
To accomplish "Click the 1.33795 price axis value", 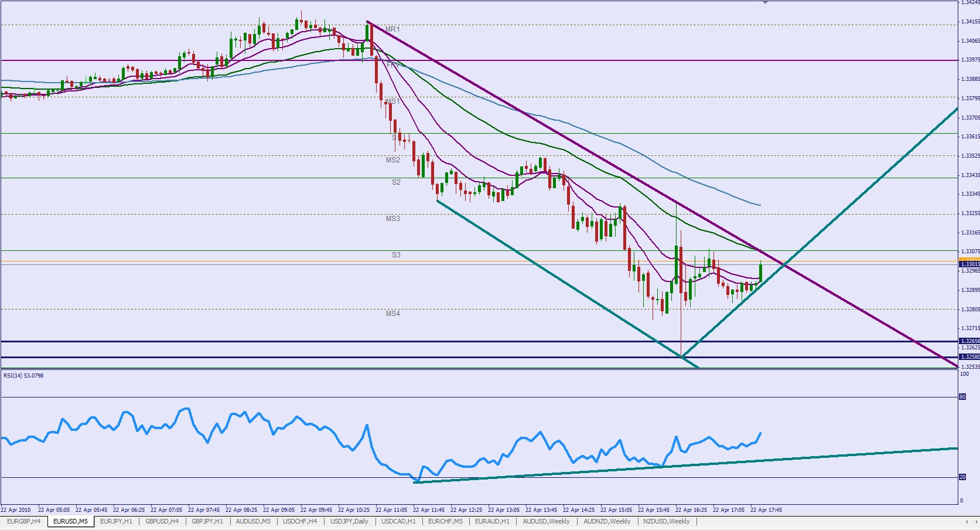I will click(x=971, y=98).
